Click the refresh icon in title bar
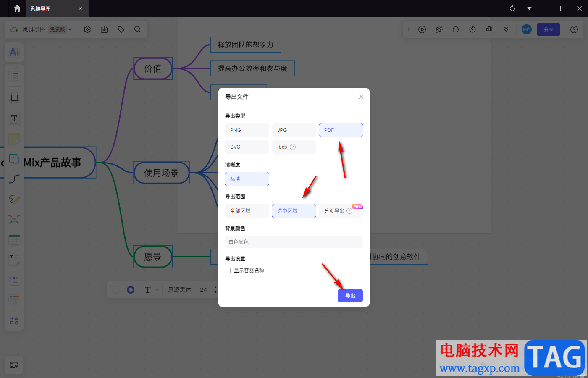Screen dimensions: 588x378 (512, 8)
